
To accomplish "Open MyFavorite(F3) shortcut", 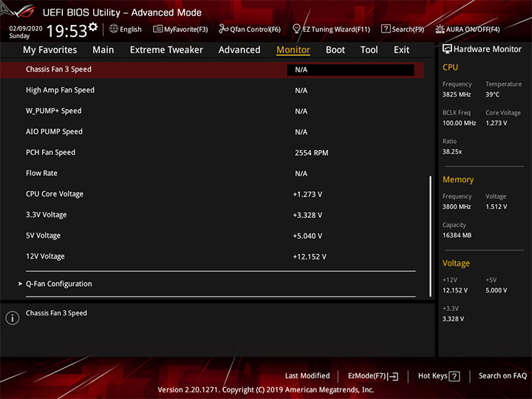I will (185, 30).
